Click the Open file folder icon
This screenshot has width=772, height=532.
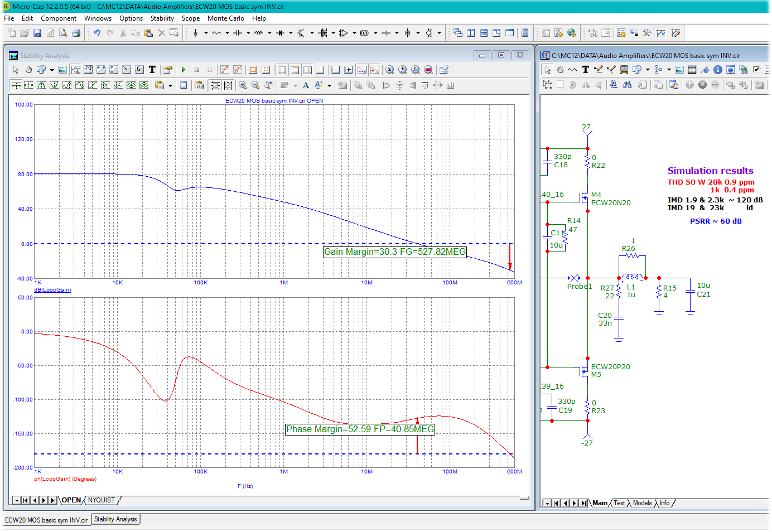click(25, 33)
